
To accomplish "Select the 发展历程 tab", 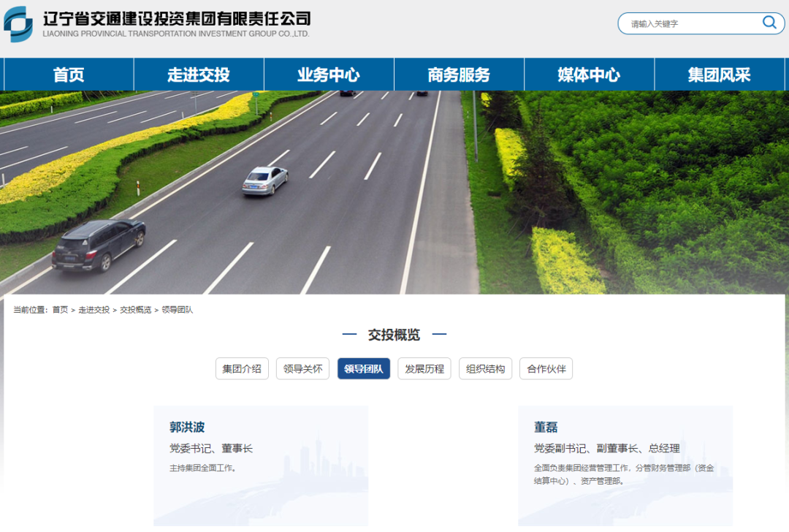I will coord(424,368).
